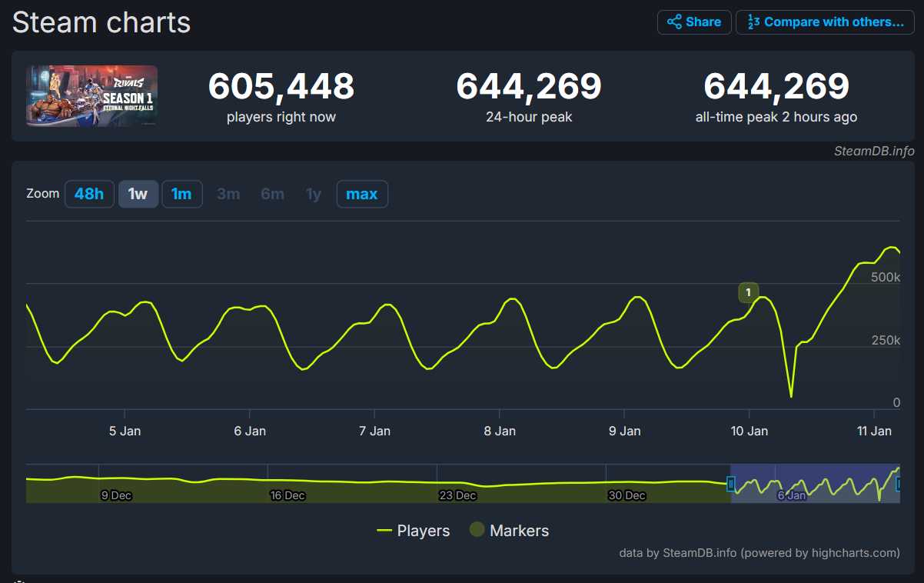
Task: Click the Steam charts heading
Action: click(x=101, y=22)
